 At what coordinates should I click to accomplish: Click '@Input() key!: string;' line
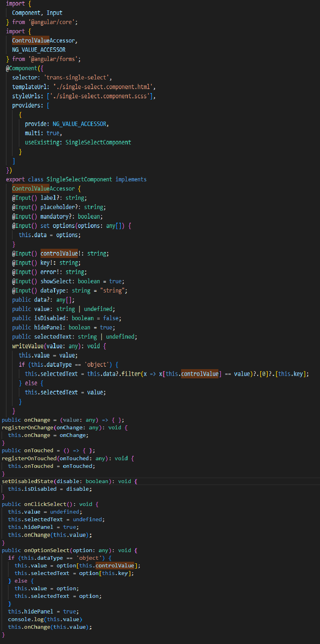pyautogui.click(x=46, y=262)
